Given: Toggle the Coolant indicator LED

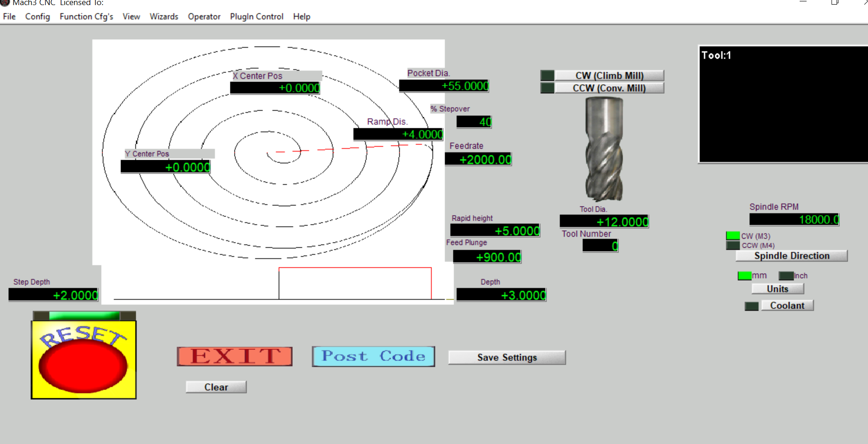Looking at the screenshot, I should (751, 306).
